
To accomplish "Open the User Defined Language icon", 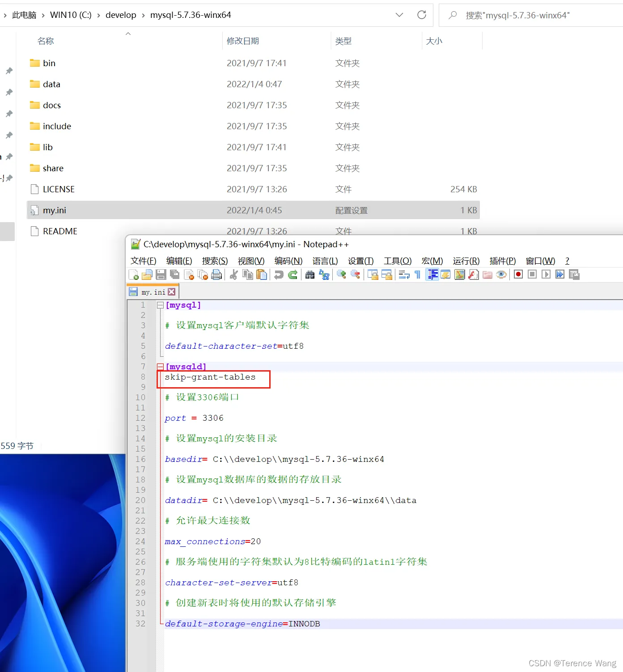I will tap(446, 275).
